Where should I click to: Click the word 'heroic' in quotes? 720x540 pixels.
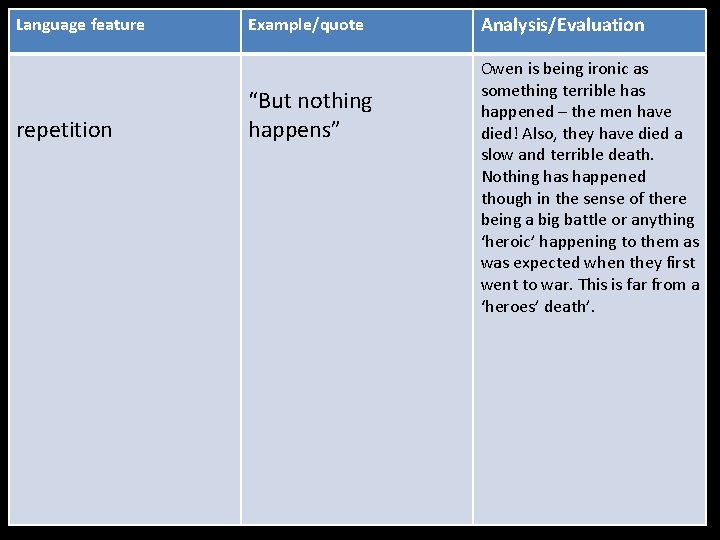tap(514, 241)
